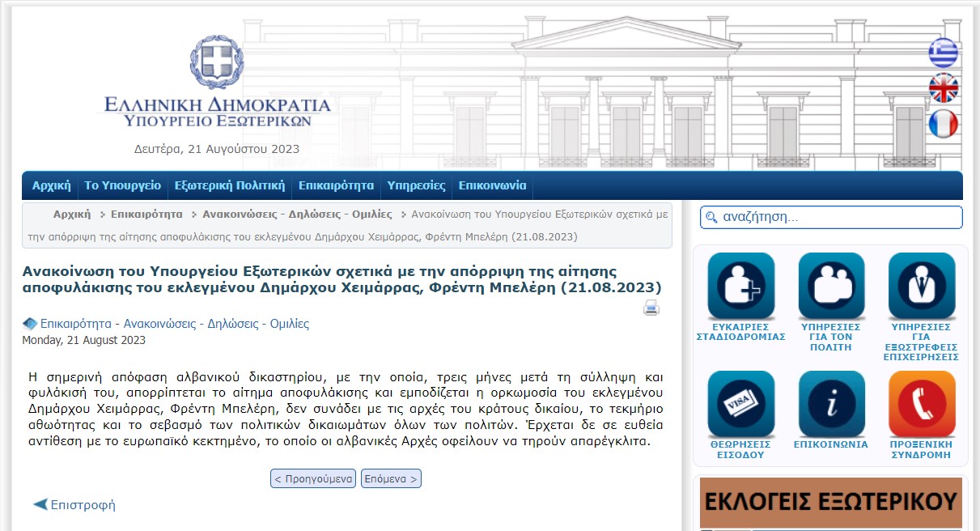Open consular assistance phone icon
The width and height of the screenshot is (980, 531).
tap(921, 404)
